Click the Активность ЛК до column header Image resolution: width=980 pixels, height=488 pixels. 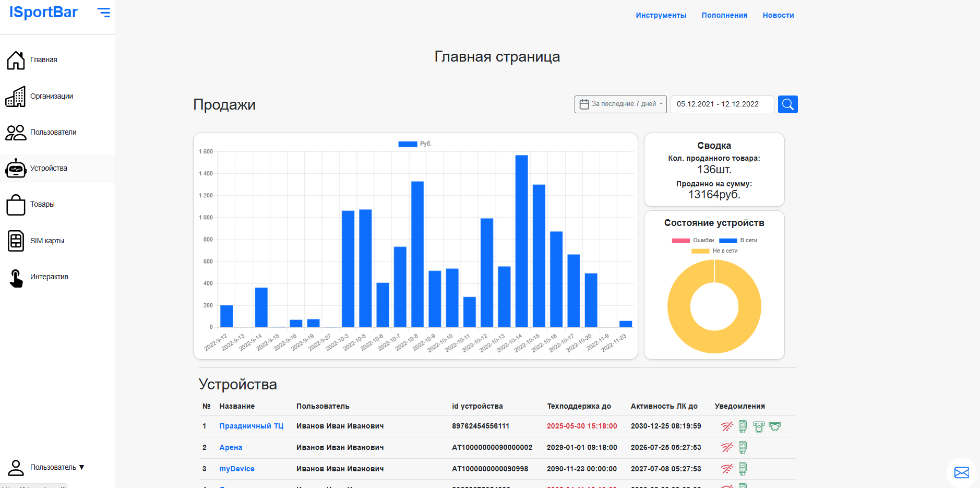point(664,406)
